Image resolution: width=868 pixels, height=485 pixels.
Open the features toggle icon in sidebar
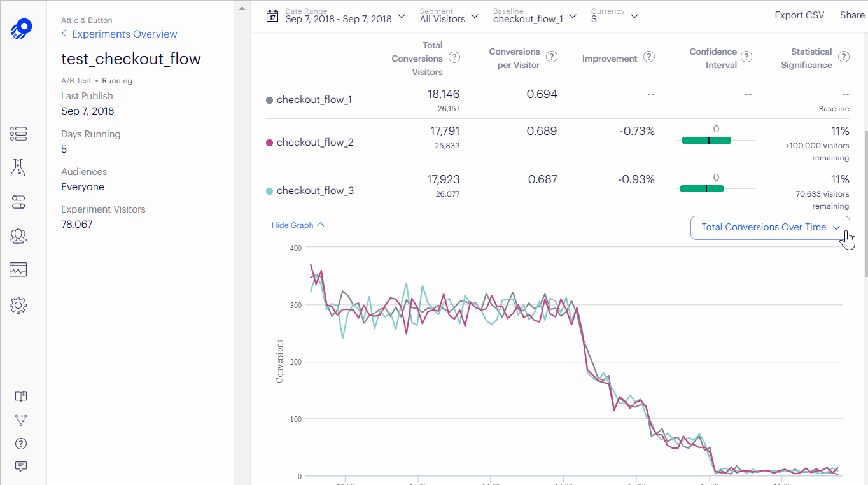[18, 202]
